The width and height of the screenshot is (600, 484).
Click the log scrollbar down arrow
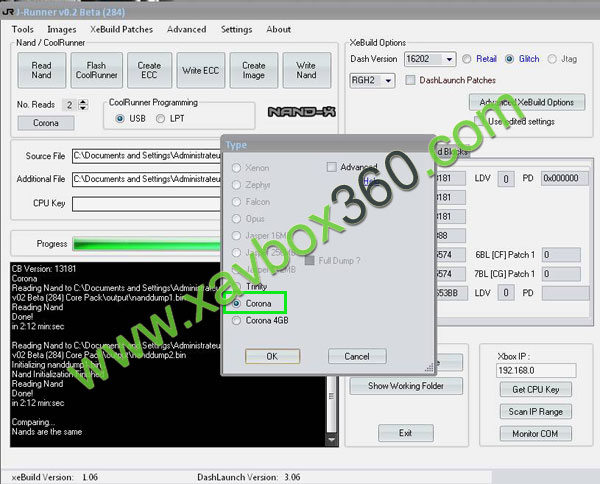331,440
